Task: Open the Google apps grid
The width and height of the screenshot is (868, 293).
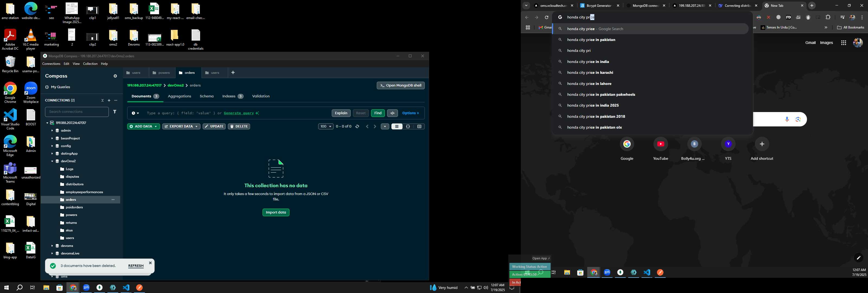Action: [x=843, y=43]
